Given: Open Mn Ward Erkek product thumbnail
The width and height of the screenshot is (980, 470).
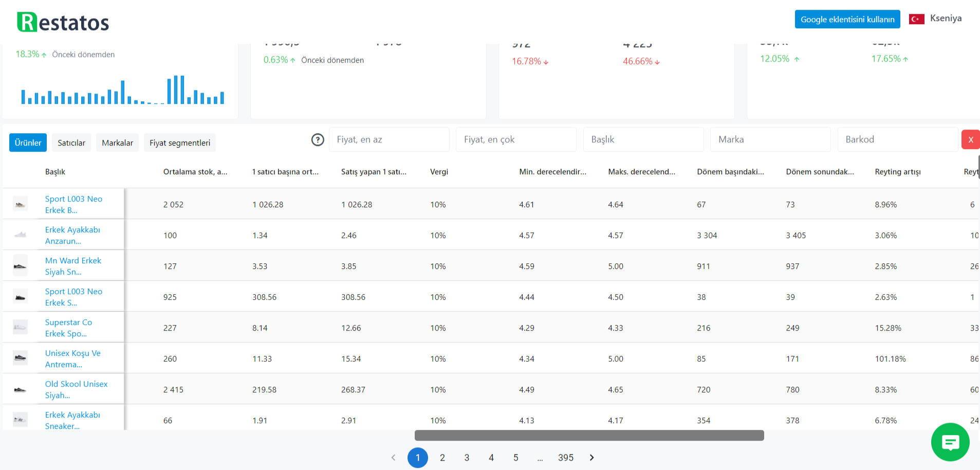Looking at the screenshot, I should [20, 266].
